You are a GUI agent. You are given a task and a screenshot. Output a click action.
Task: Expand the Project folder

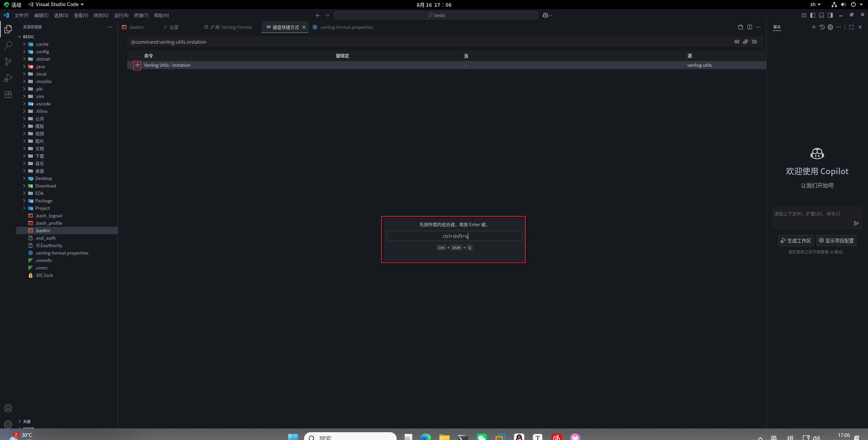point(42,208)
